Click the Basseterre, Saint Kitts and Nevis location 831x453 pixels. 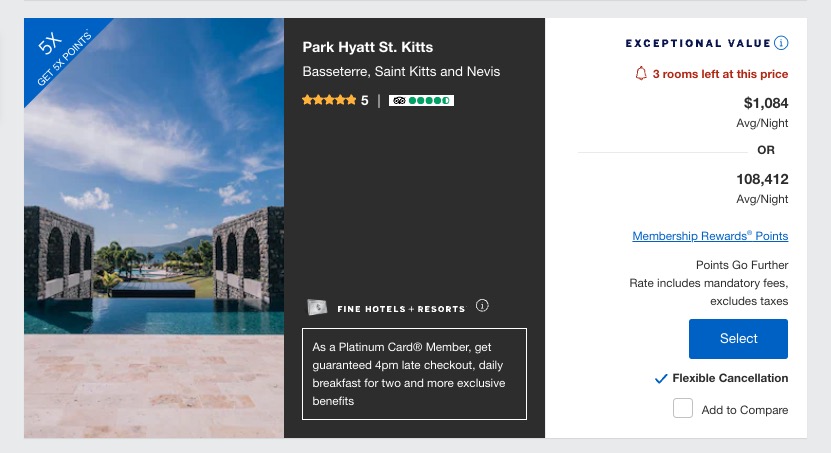click(x=401, y=72)
